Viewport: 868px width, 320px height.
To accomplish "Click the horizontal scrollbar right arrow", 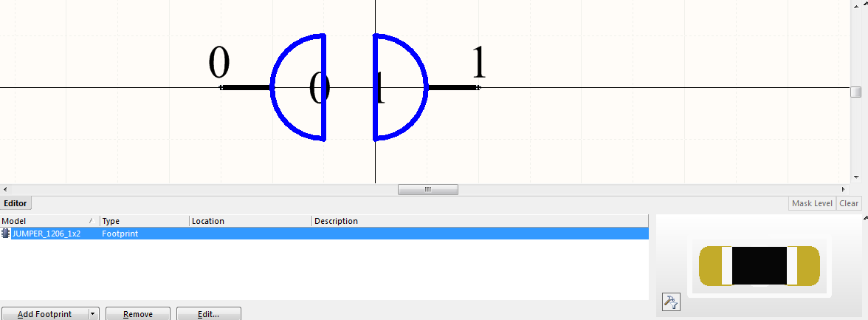I will tap(844, 190).
